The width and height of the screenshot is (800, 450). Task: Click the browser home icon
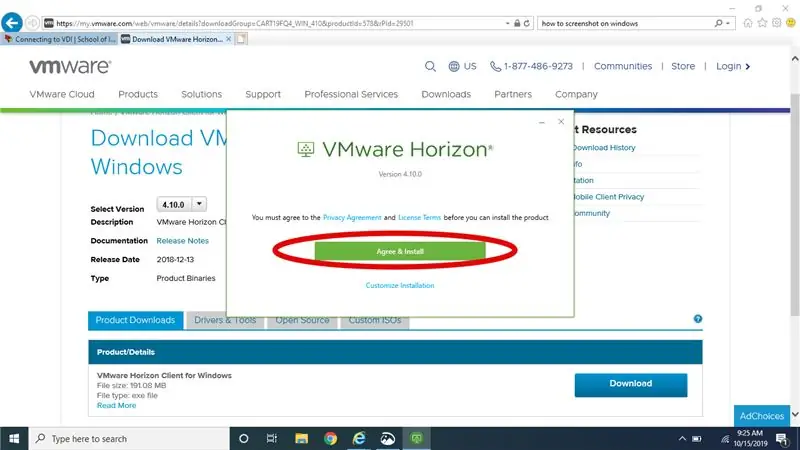click(x=748, y=23)
